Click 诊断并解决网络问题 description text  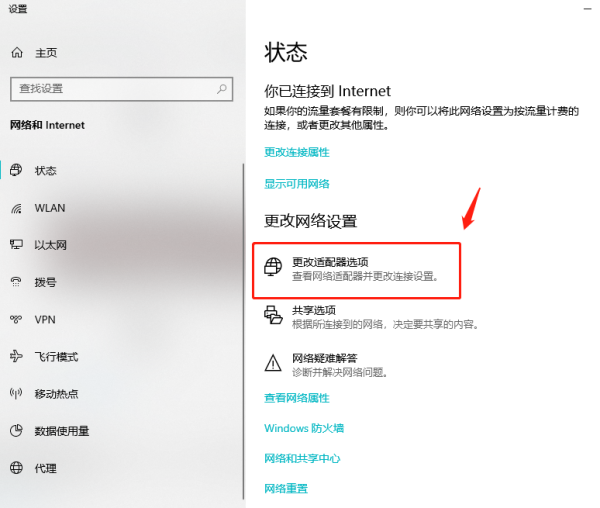coord(340,372)
